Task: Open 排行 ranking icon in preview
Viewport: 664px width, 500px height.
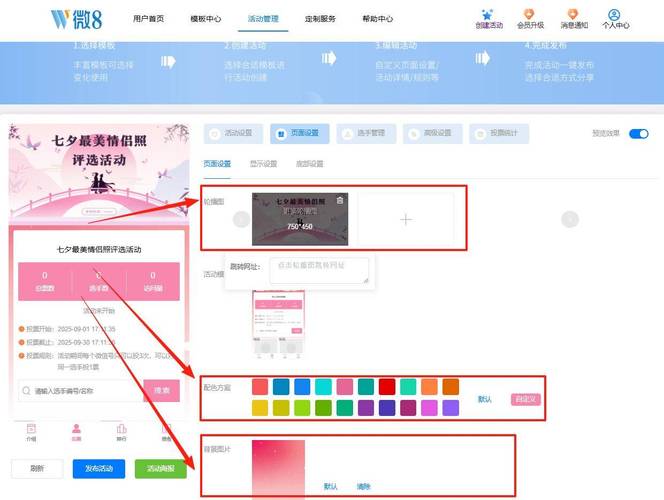Action: [x=122, y=432]
